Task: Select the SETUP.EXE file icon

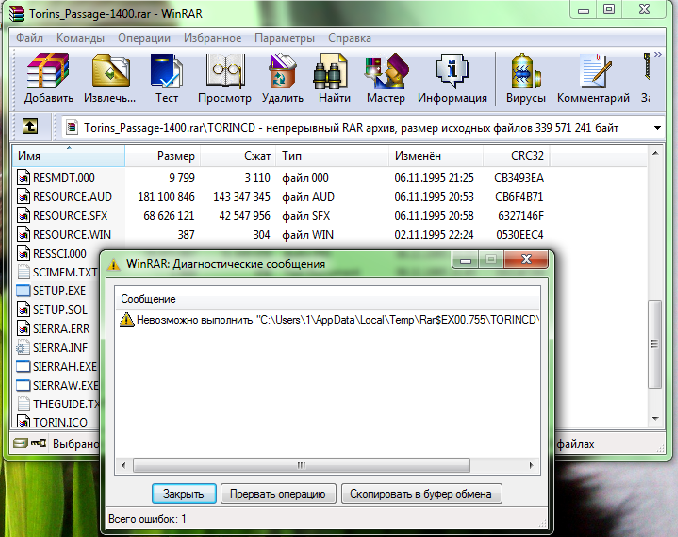Action: [x=23, y=291]
